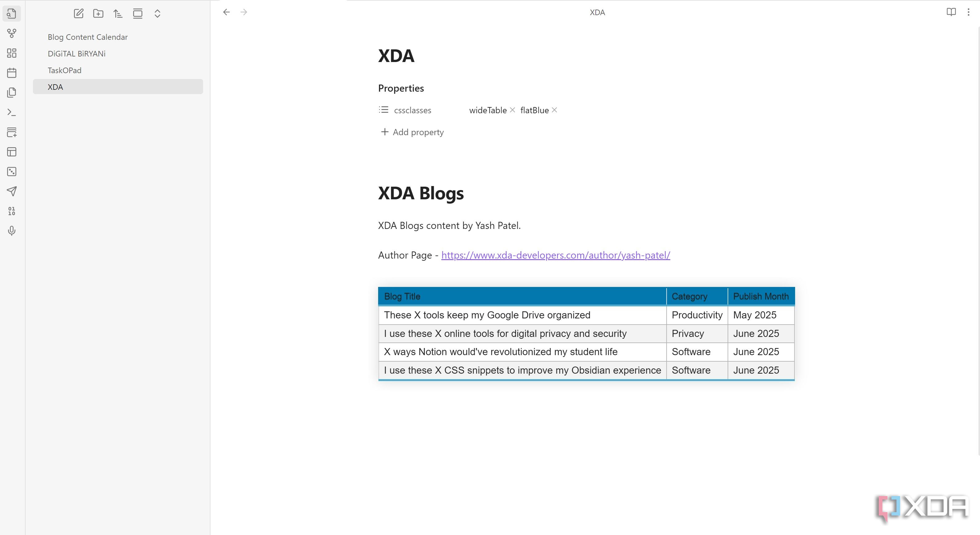Image resolution: width=980 pixels, height=535 pixels.
Task: Open the graph view from the ribbon
Action: point(12,33)
